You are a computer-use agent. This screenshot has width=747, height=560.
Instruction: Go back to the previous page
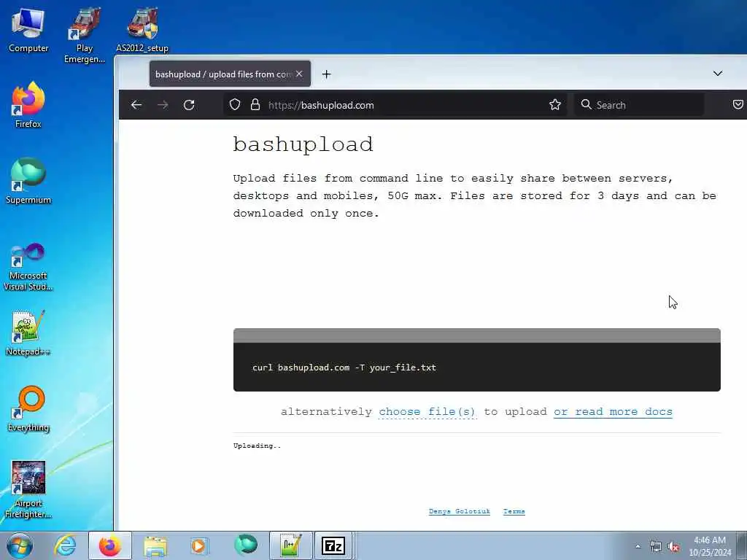[x=136, y=105]
